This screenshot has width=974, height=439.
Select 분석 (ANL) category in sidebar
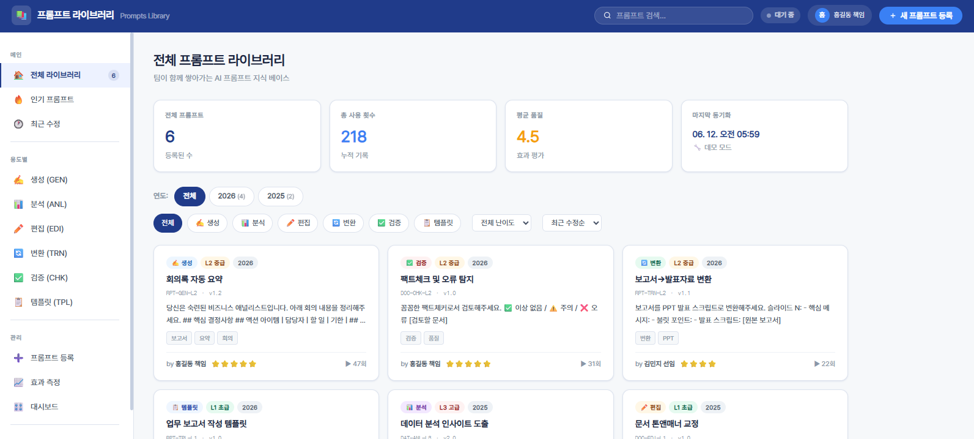pos(65,204)
